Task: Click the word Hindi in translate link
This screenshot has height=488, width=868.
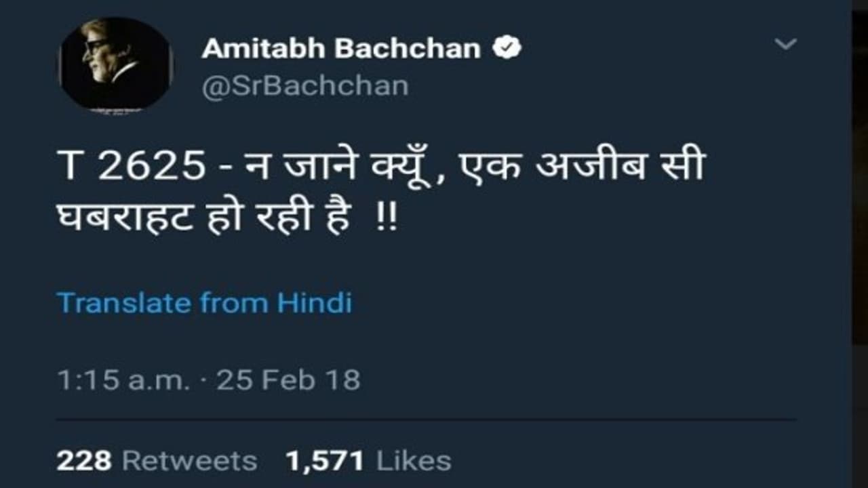Action: [x=315, y=302]
